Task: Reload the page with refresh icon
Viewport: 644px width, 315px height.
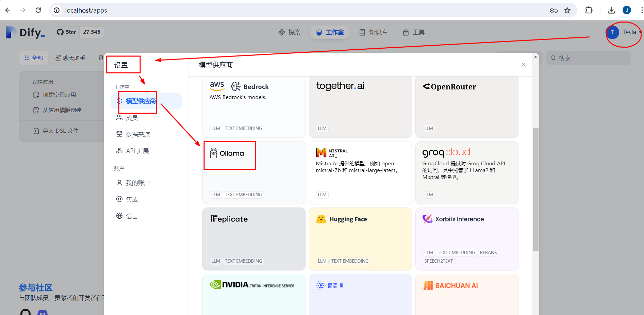Action: click(x=38, y=10)
